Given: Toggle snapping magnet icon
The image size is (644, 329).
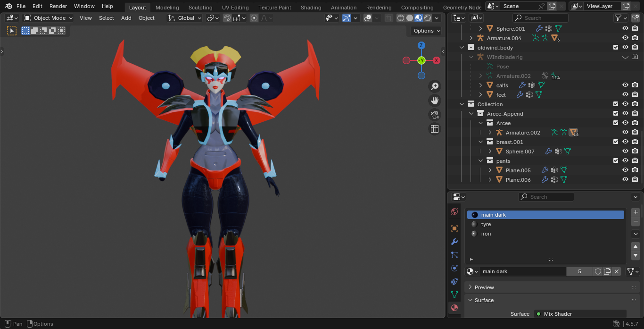Looking at the screenshot, I should (227, 18).
